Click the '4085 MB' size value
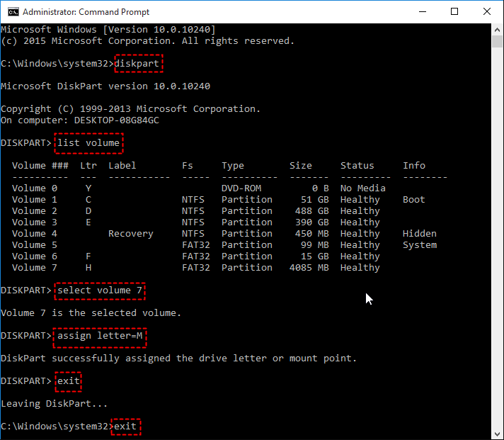 click(x=309, y=268)
